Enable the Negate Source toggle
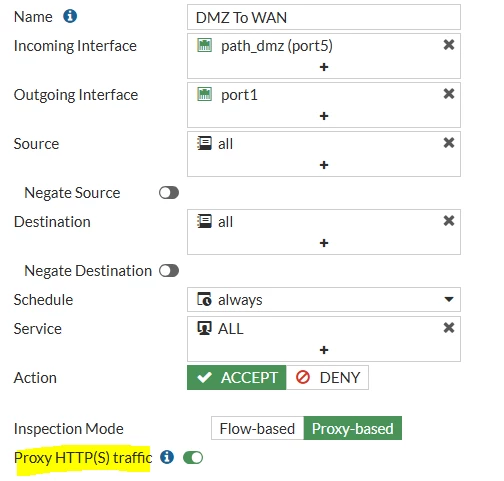Viewport: 504px width, 481px height. [x=169, y=193]
